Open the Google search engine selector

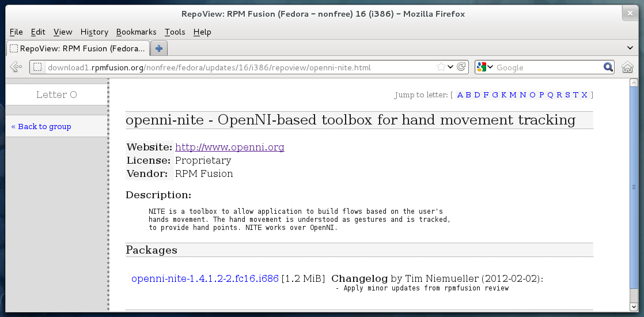[485, 67]
